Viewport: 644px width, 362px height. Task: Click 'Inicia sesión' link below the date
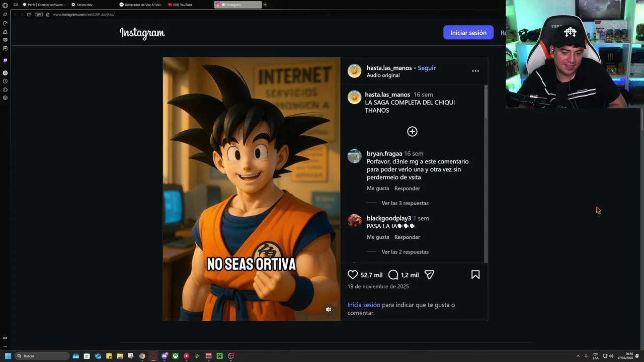(364, 305)
